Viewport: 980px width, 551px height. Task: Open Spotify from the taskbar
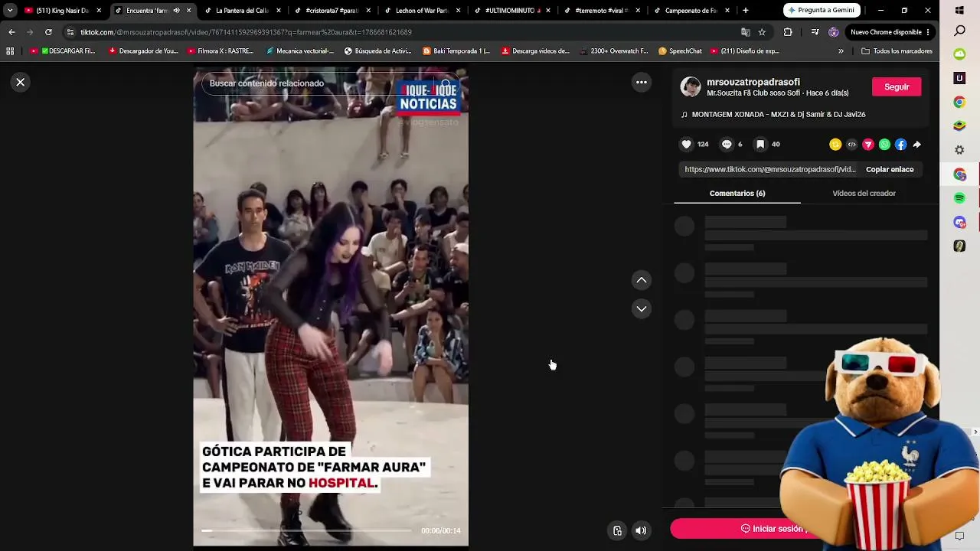coord(959,198)
